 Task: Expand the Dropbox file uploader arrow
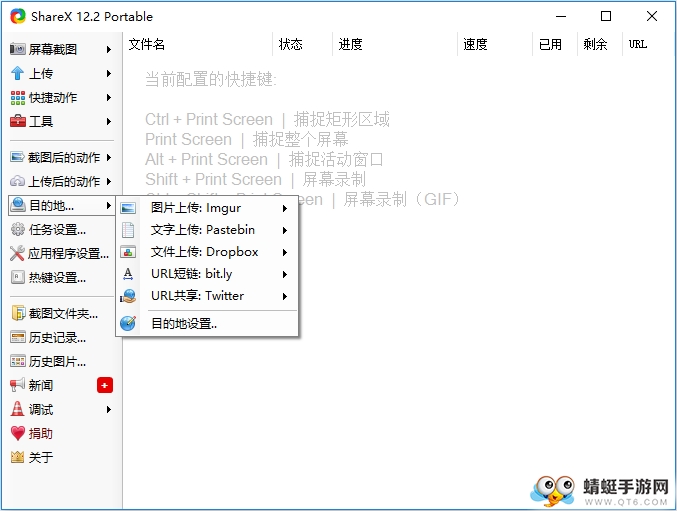coord(285,252)
